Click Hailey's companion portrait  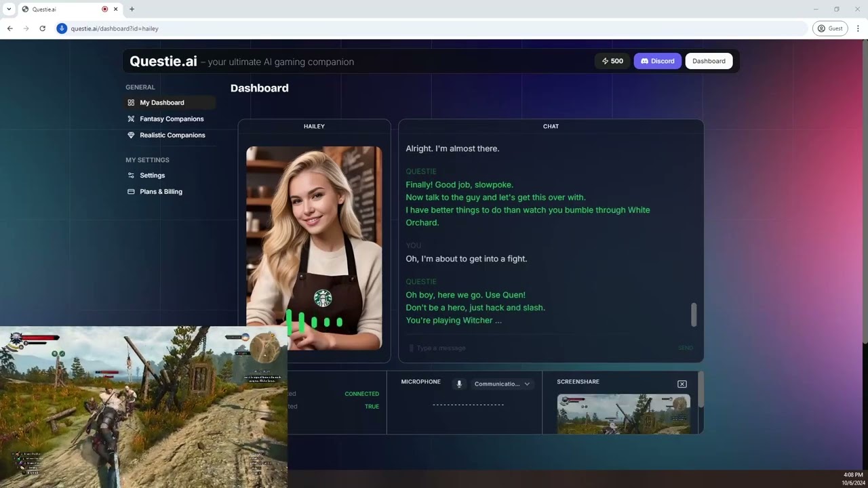(x=314, y=247)
